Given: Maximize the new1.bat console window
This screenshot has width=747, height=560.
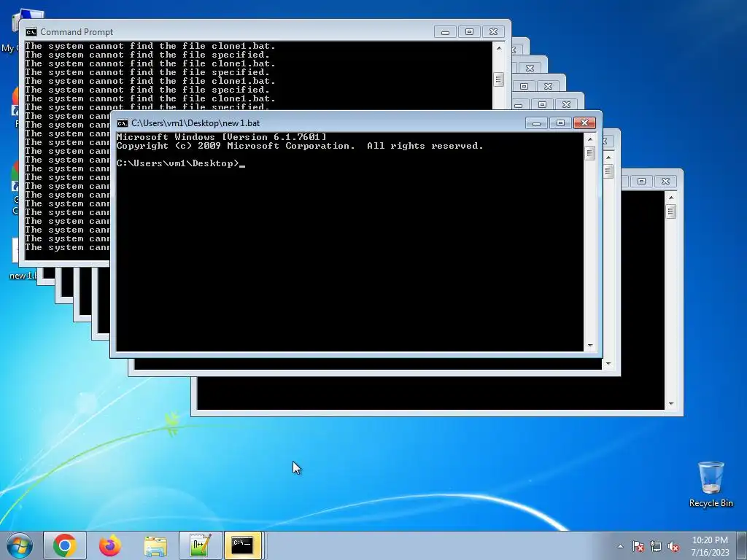Looking at the screenshot, I should 560,123.
